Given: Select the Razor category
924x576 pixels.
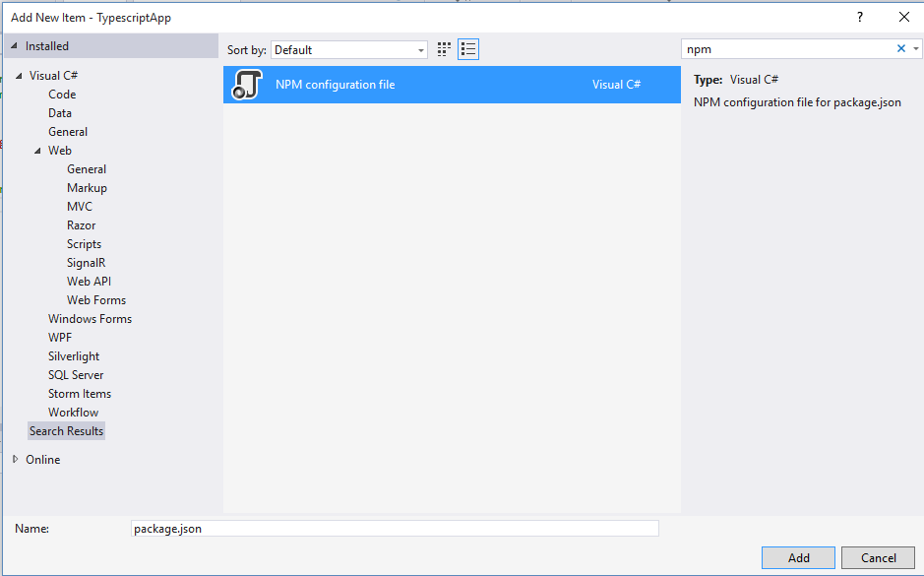Looking at the screenshot, I should tap(81, 225).
